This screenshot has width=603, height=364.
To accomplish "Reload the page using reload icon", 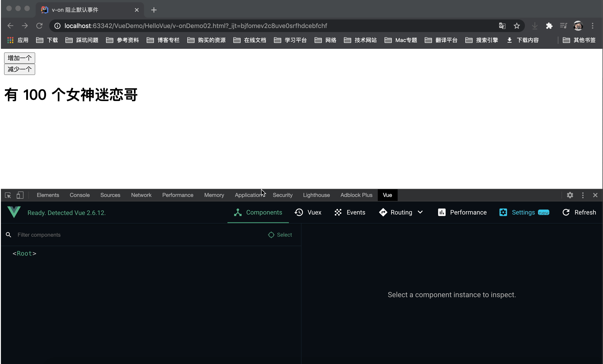I will point(39,26).
